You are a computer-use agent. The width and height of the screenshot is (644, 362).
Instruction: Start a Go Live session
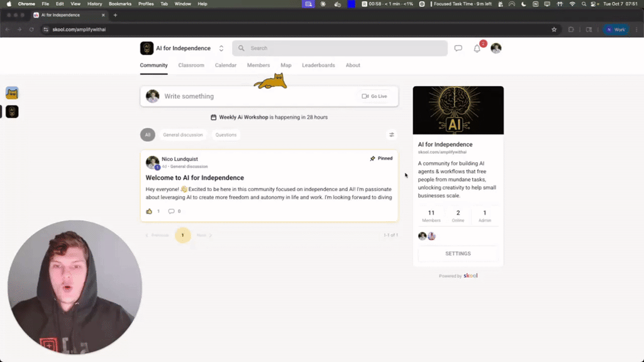pyautogui.click(x=374, y=96)
